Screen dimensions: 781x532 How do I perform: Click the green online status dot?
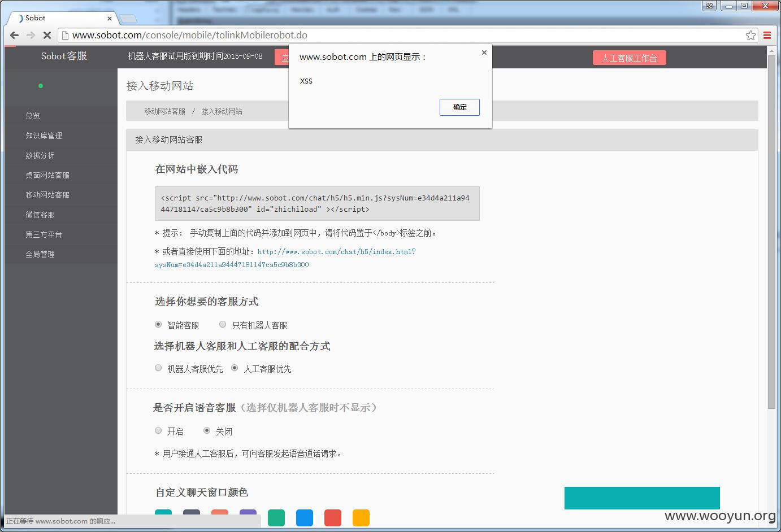(41, 86)
